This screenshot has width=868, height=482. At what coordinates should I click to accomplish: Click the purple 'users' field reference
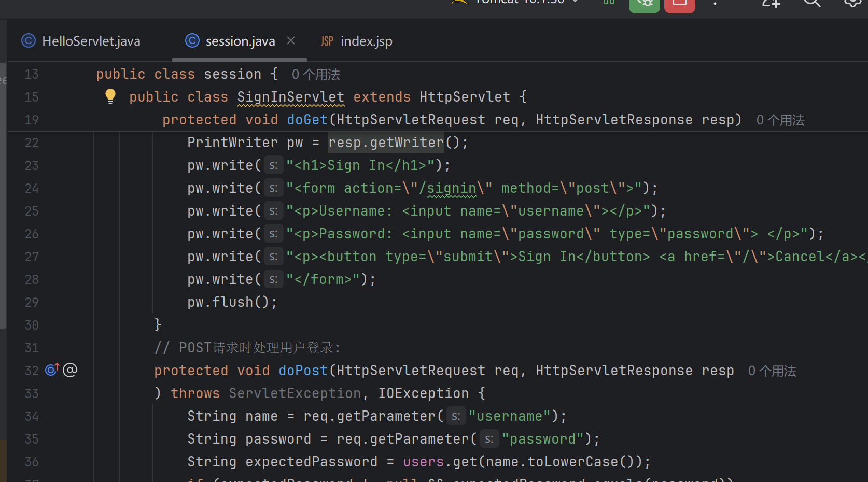point(424,462)
